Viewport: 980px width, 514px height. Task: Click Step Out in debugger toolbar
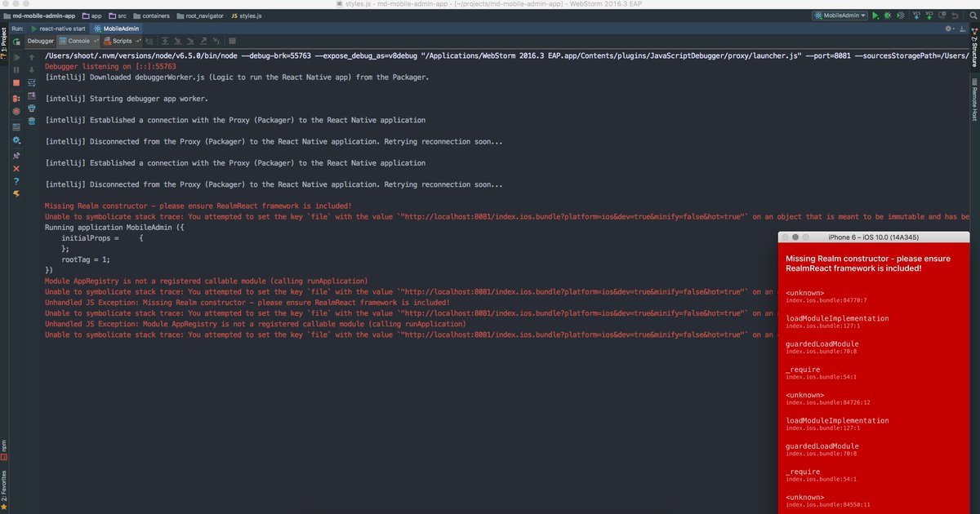tap(203, 41)
